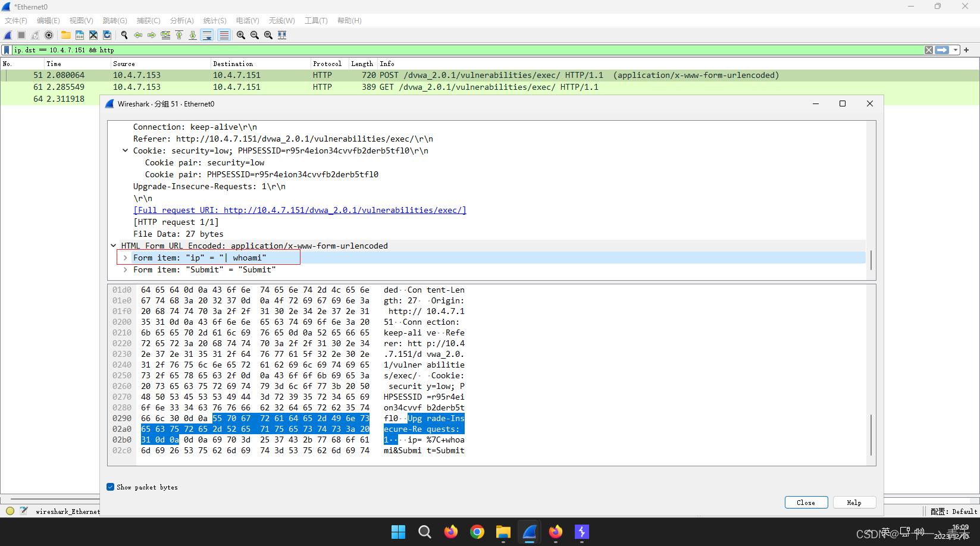Viewport: 980px width, 546px height.
Task: Open taskbar search
Action: pyautogui.click(x=425, y=532)
